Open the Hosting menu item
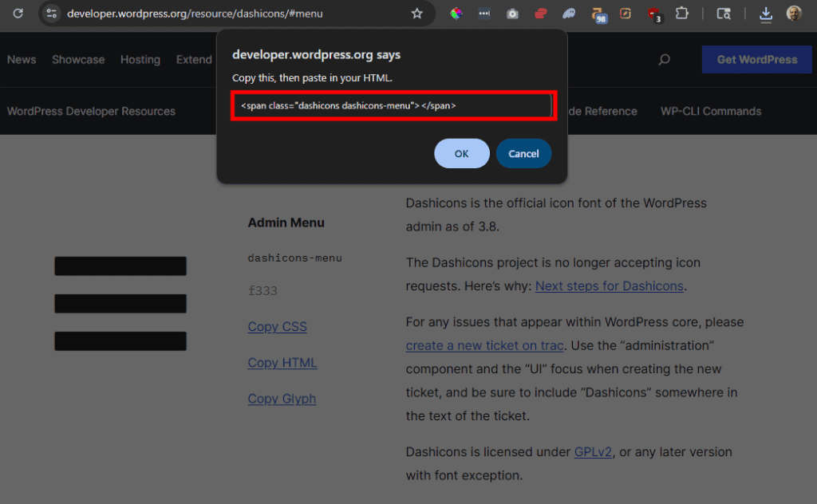The width and height of the screenshot is (817, 504). (140, 60)
